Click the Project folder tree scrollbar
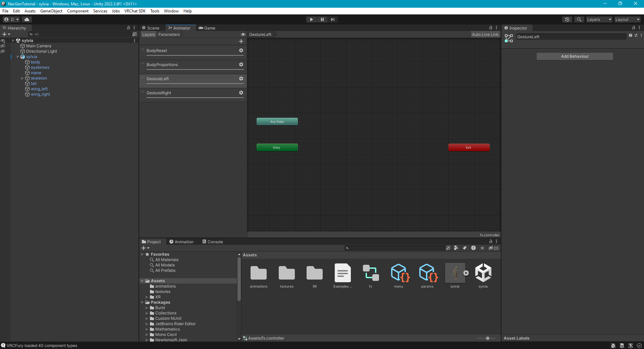644x349 pixels. (x=239, y=279)
